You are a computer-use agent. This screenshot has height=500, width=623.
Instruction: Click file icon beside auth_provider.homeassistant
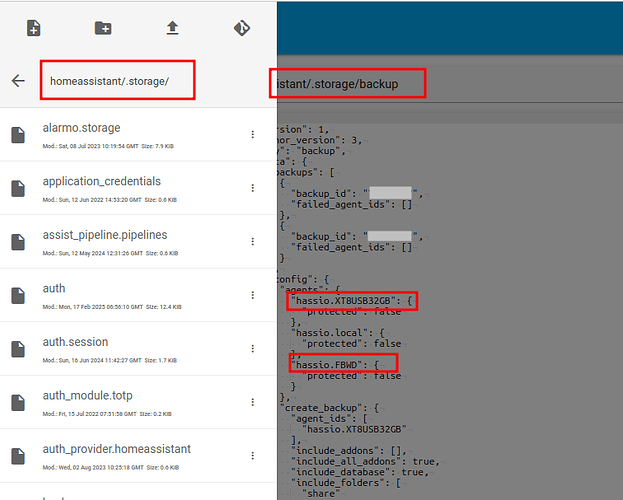coord(18,456)
